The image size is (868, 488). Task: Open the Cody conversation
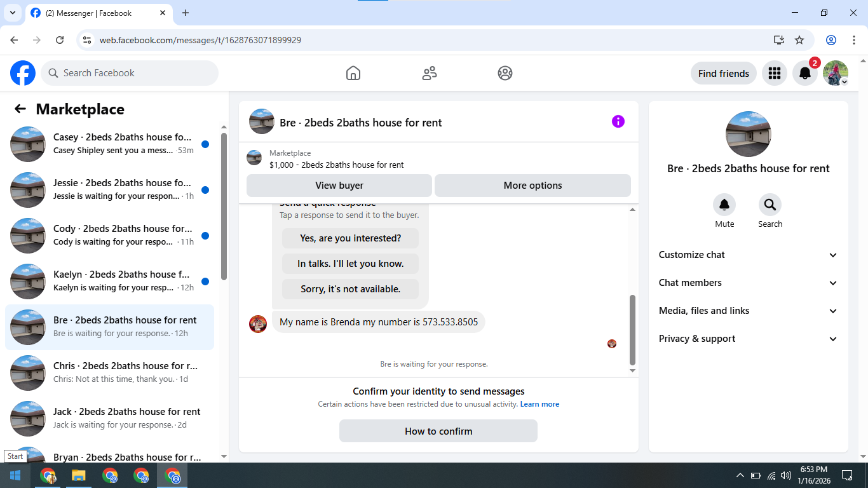click(x=109, y=236)
